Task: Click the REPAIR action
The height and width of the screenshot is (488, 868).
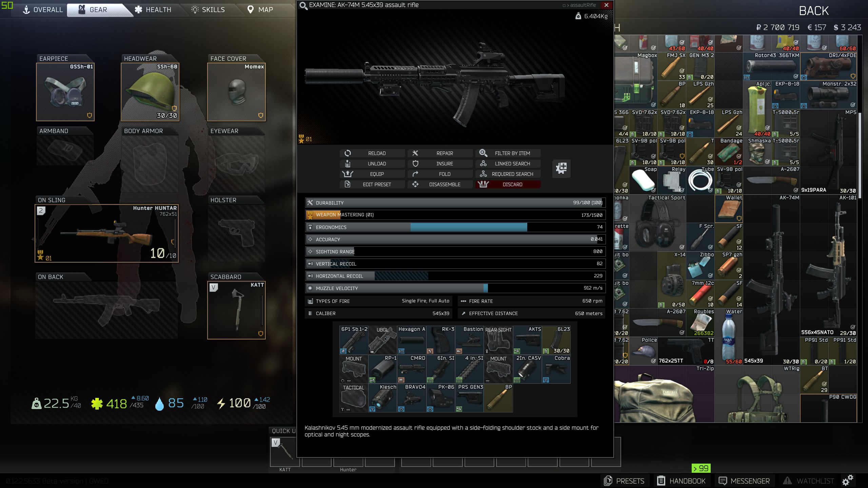Action: coord(440,153)
